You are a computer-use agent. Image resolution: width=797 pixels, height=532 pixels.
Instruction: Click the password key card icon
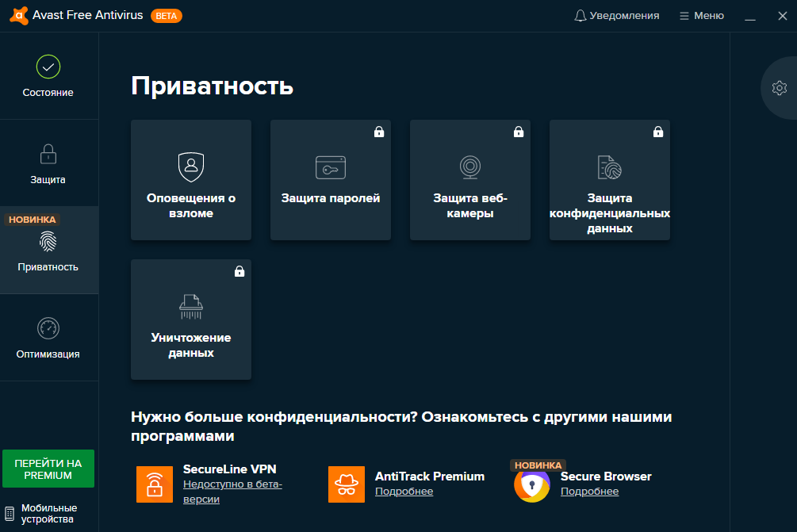331,167
